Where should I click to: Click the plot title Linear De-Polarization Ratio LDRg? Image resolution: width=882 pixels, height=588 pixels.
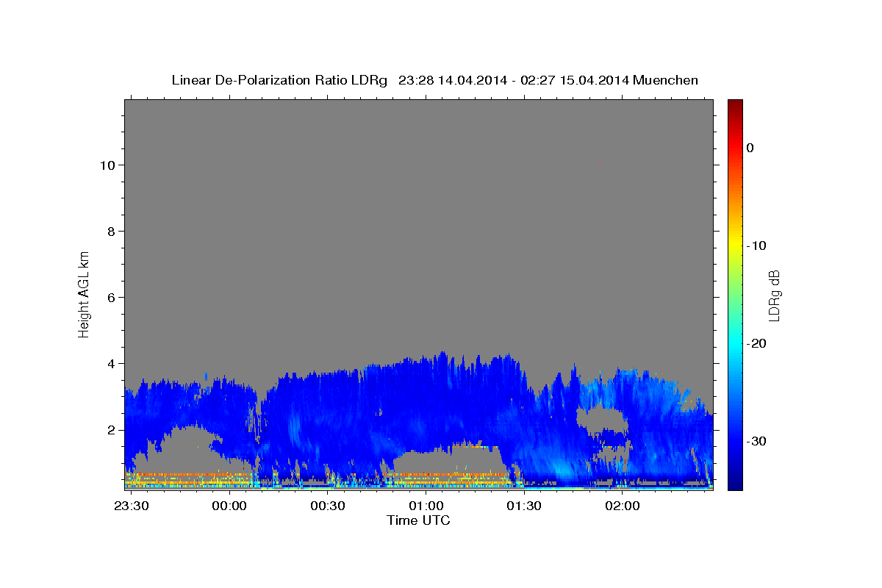[x=279, y=80]
